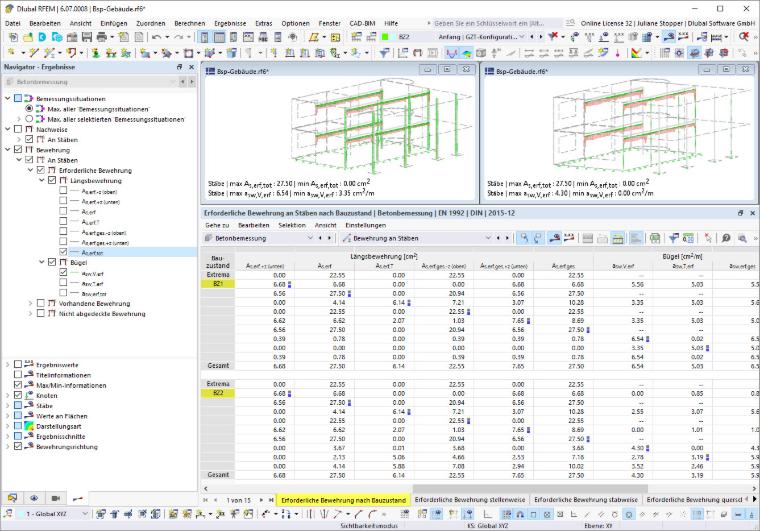Toggle the Nachweise checkbox
The height and width of the screenshot is (531, 760).
click(x=18, y=129)
